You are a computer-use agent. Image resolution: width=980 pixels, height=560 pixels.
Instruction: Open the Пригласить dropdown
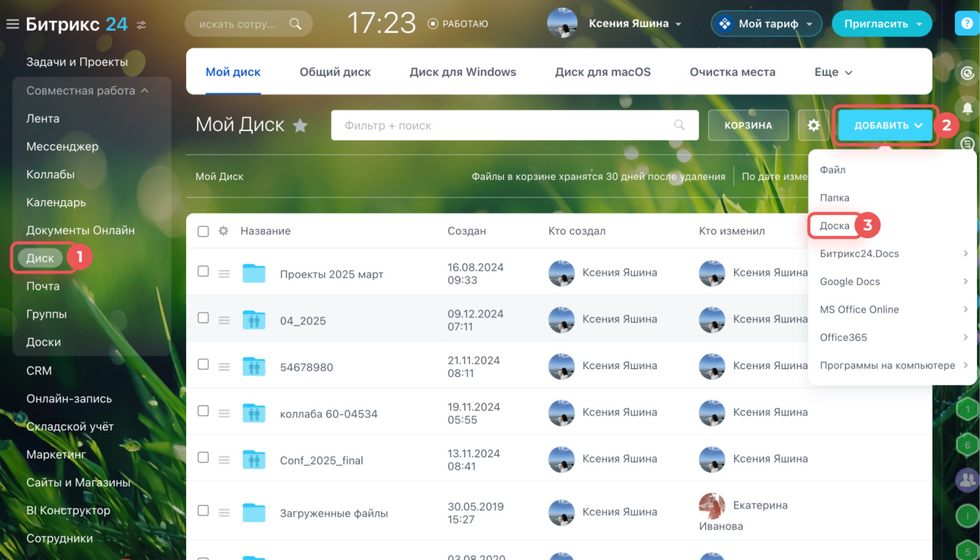tap(920, 25)
